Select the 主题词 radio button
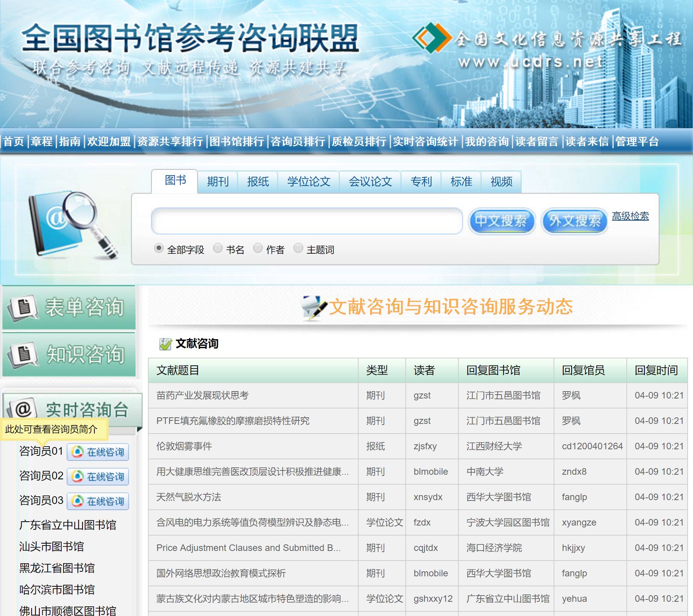This screenshot has height=616, width=693. click(298, 248)
